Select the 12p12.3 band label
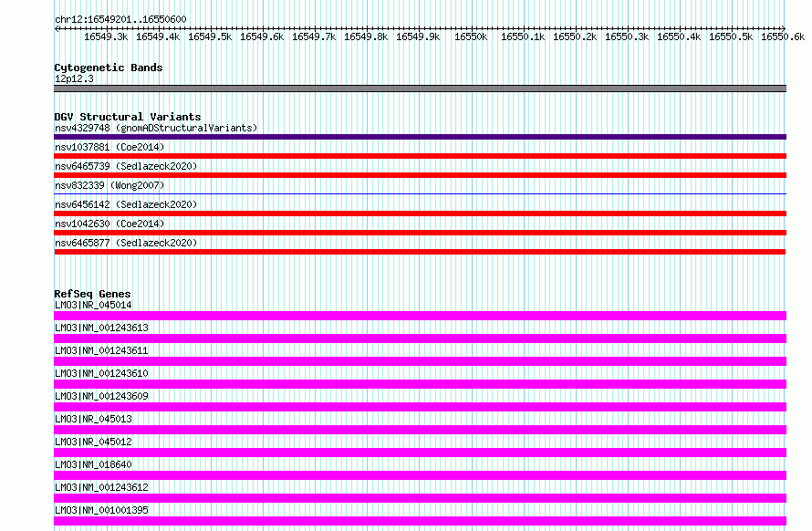Screen dimensions: 812x531 pos(74,78)
